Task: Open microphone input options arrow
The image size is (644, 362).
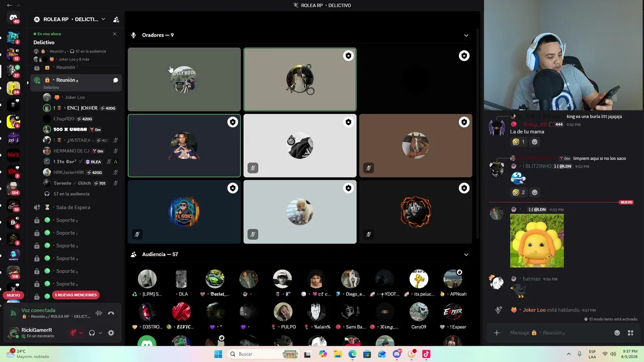Action: [x=81, y=333]
